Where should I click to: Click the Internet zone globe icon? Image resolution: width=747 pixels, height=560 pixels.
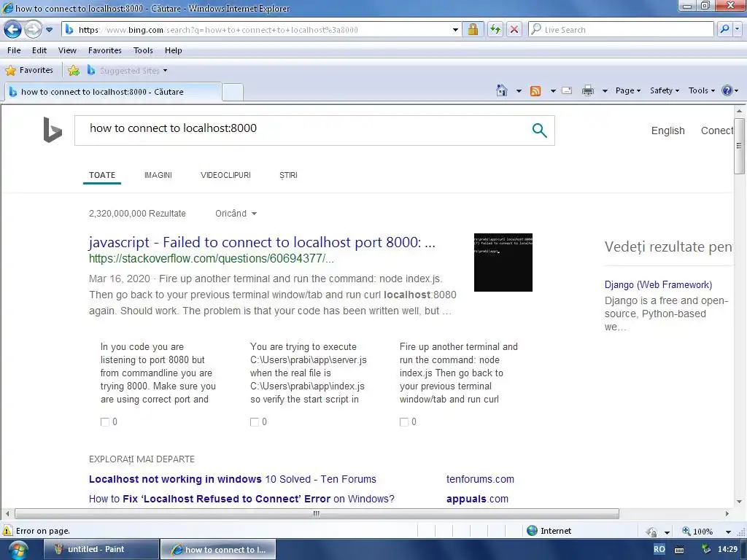(532, 531)
